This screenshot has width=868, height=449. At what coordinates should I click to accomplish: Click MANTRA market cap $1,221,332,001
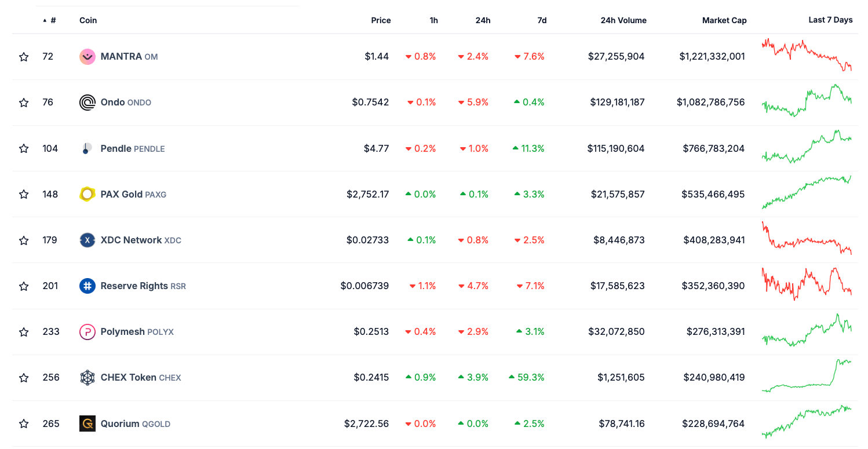click(x=713, y=57)
